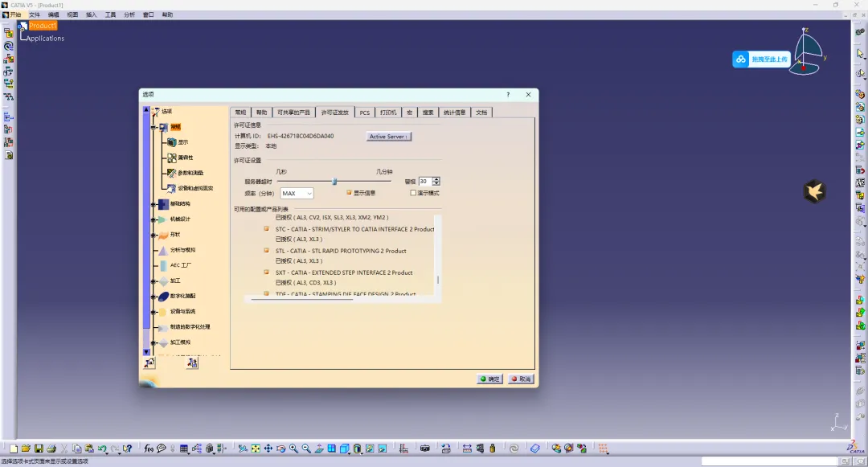Click the Undo arrow icon

point(102,449)
